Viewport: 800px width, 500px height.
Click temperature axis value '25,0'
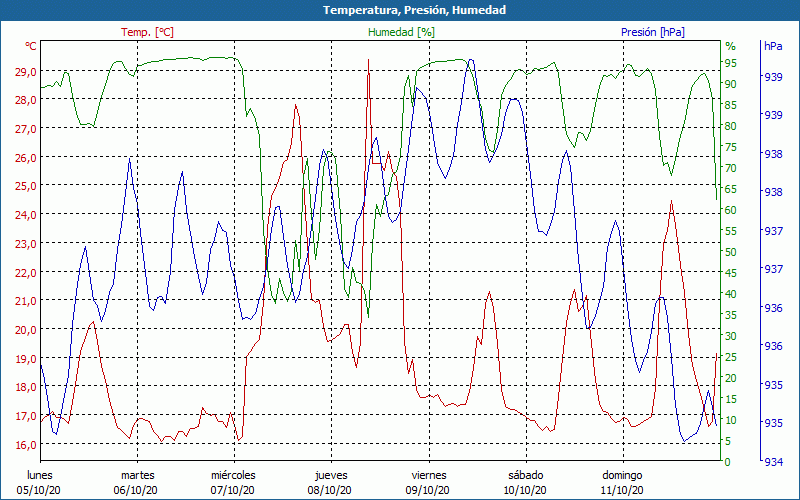click(26, 186)
